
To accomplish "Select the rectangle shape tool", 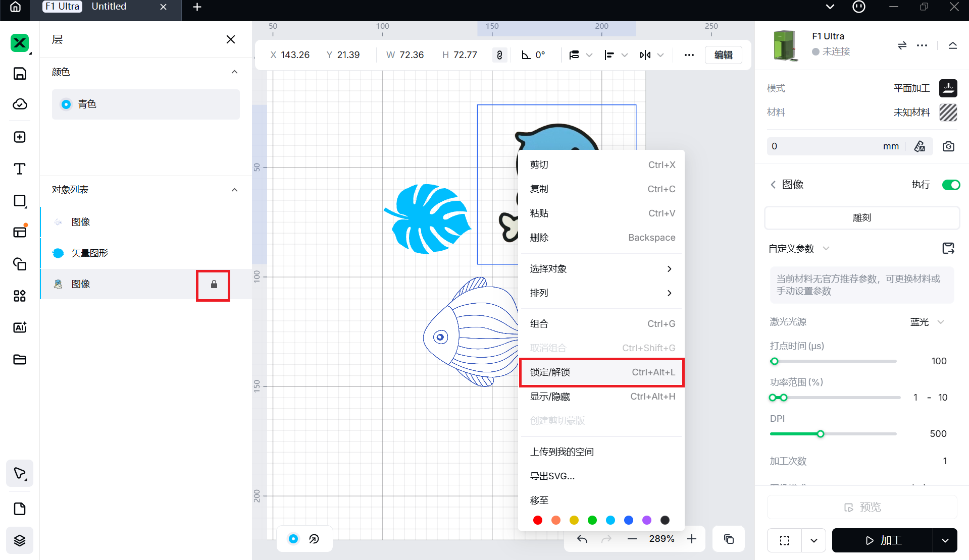I will [x=20, y=201].
